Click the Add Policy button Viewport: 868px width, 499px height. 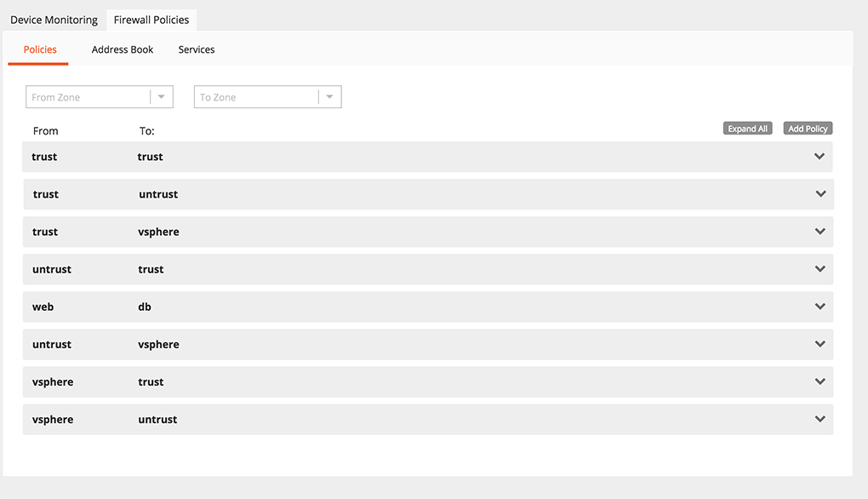808,129
